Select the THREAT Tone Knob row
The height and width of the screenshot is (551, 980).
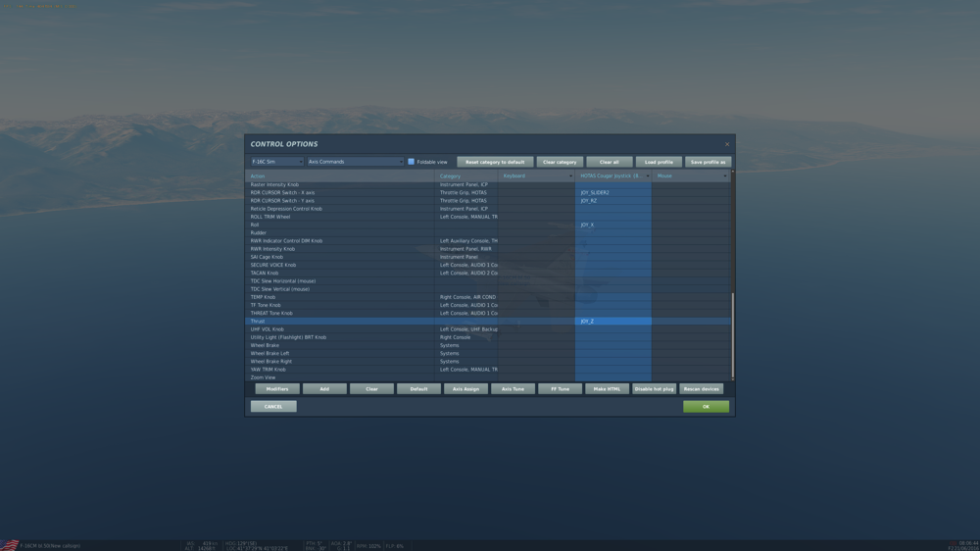(487, 314)
